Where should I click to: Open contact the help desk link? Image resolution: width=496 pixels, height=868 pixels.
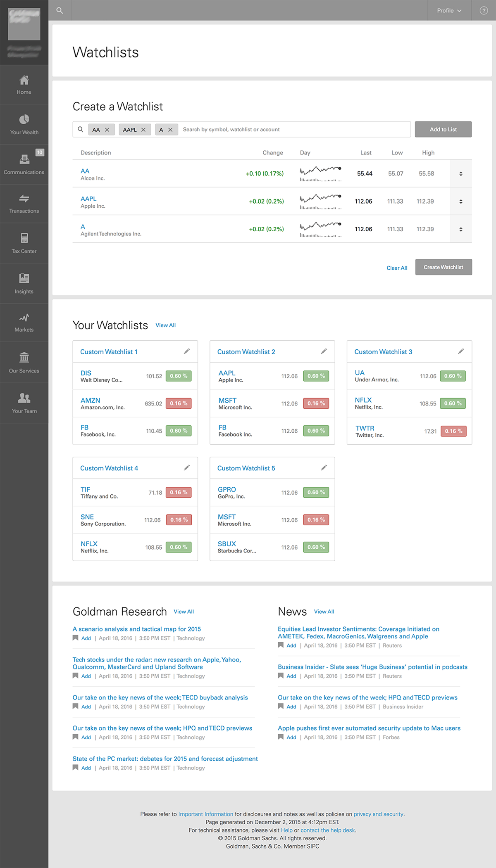tap(328, 830)
